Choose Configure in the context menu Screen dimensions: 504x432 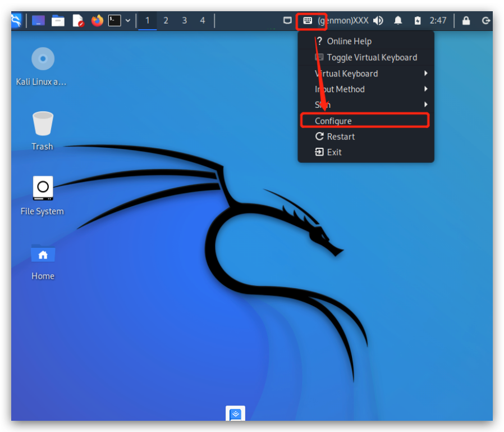pos(365,121)
